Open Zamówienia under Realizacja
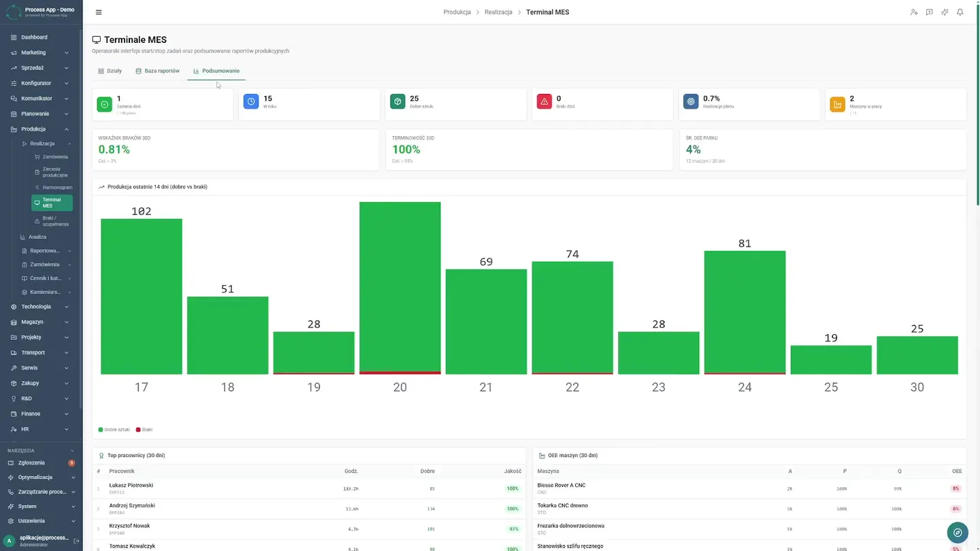The image size is (980, 551). click(x=52, y=157)
